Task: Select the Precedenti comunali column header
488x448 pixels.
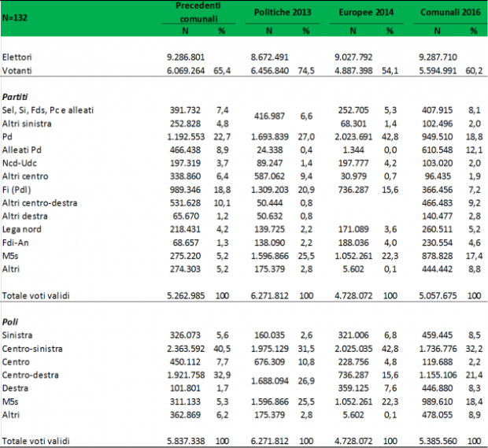Action: [198, 12]
